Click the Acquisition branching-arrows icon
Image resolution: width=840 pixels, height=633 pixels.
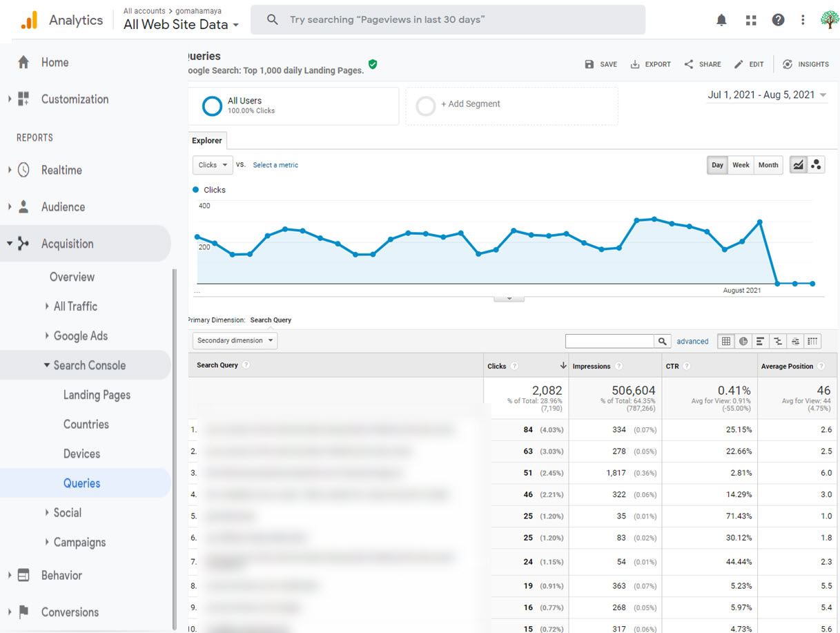(x=23, y=243)
